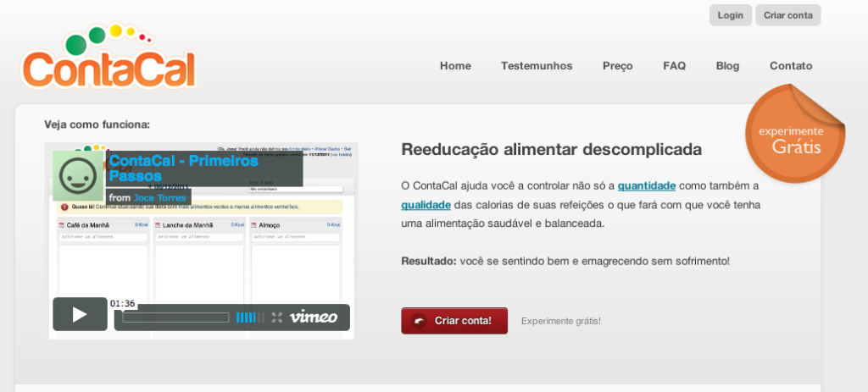Open the FAQ page

click(674, 66)
